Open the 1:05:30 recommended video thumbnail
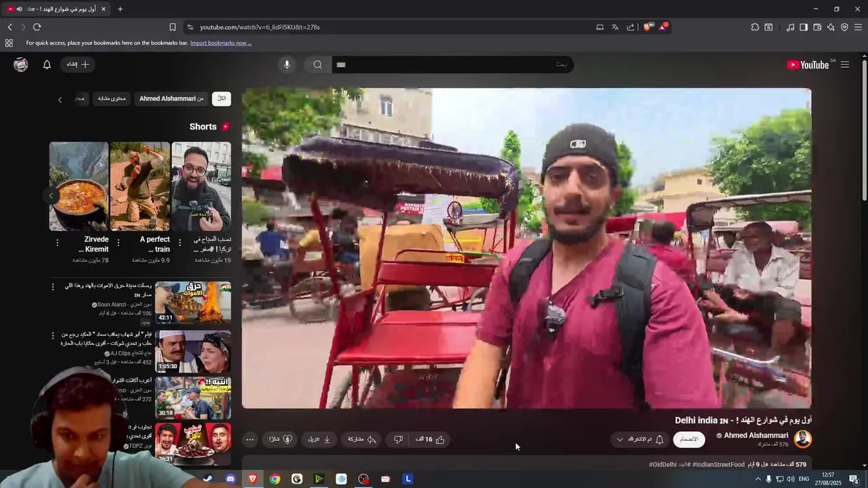Viewport: 868px width, 488px height. click(x=193, y=352)
